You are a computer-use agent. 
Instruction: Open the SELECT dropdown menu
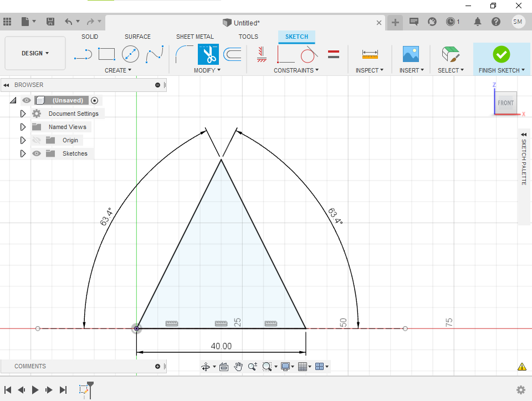tap(451, 70)
